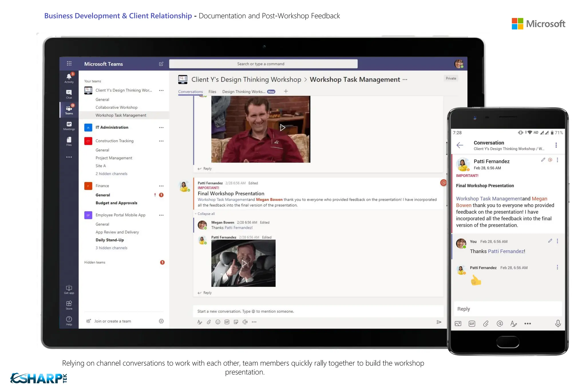The width and height of the screenshot is (586, 392).
Task: Open Chat in the Teams sidebar
Action: 69,94
